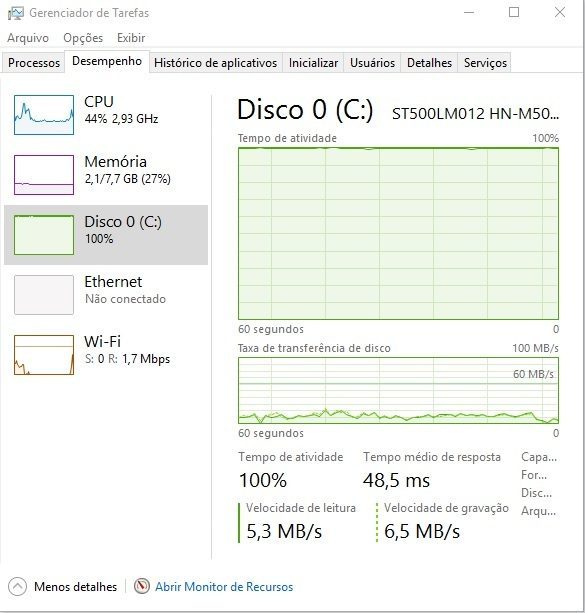Switch to the Inicializar tab
Screen dimensions: 585x613
(313, 63)
